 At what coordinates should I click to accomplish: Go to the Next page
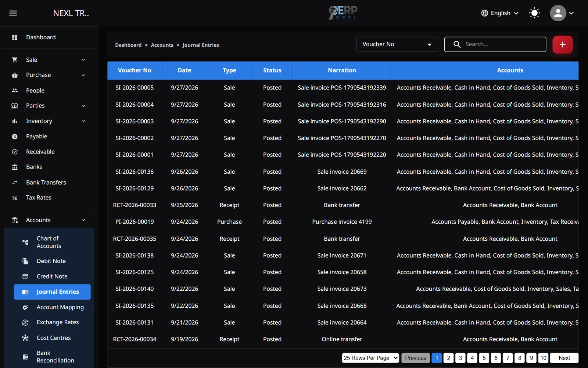(564, 358)
